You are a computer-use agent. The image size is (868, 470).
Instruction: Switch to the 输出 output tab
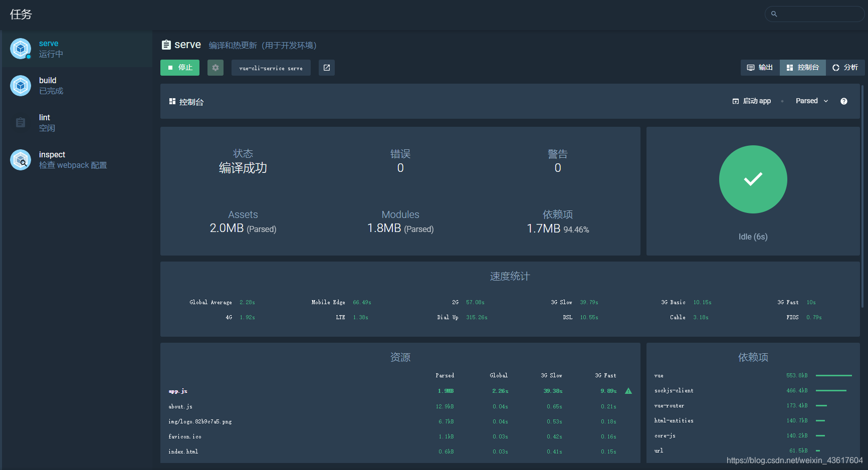click(x=760, y=68)
